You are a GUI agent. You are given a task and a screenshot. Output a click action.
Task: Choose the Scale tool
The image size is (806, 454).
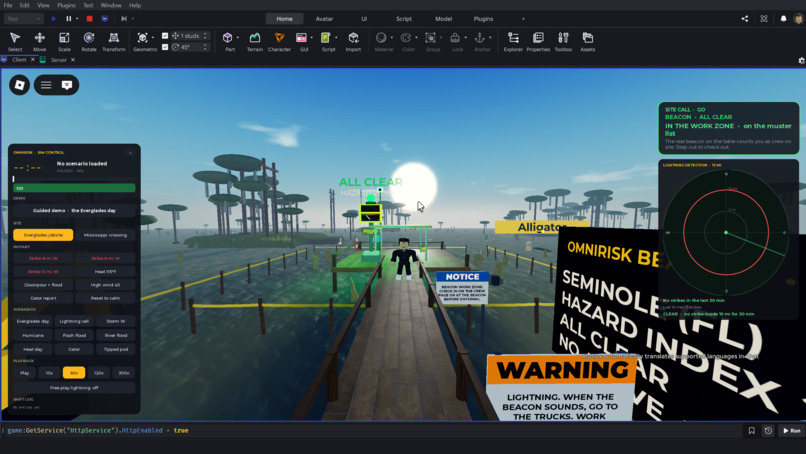[x=64, y=41]
